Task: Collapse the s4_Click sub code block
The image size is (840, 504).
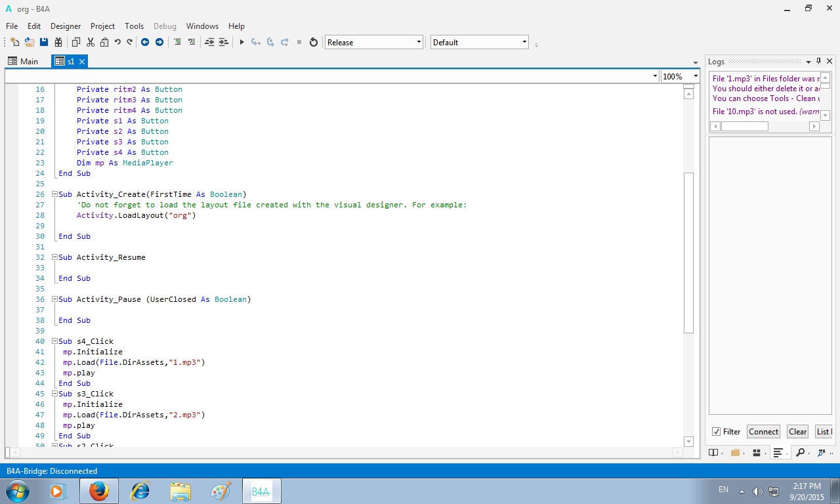Action: click(55, 341)
